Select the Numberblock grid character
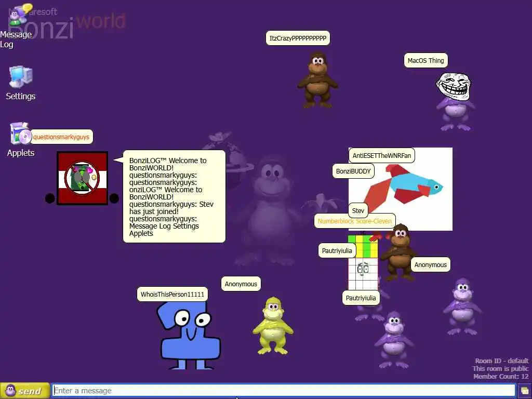 point(363,261)
